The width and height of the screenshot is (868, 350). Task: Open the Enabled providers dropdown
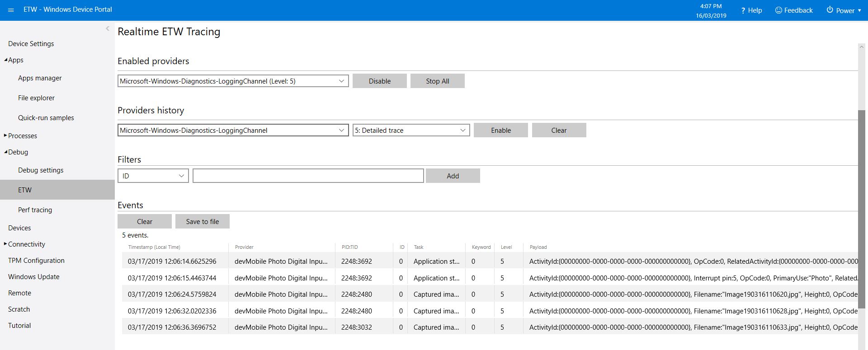pos(233,81)
